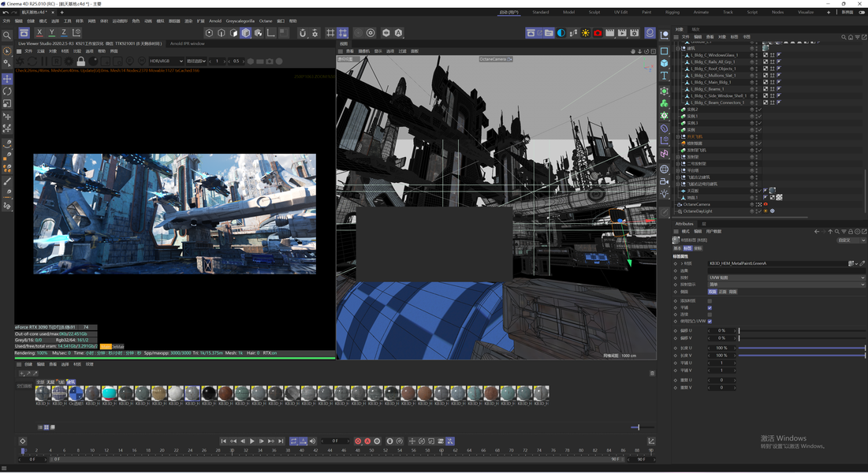This screenshot has width=868, height=473.
Task: Switch to the Sculpt layout tab
Action: tap(594, 12)
